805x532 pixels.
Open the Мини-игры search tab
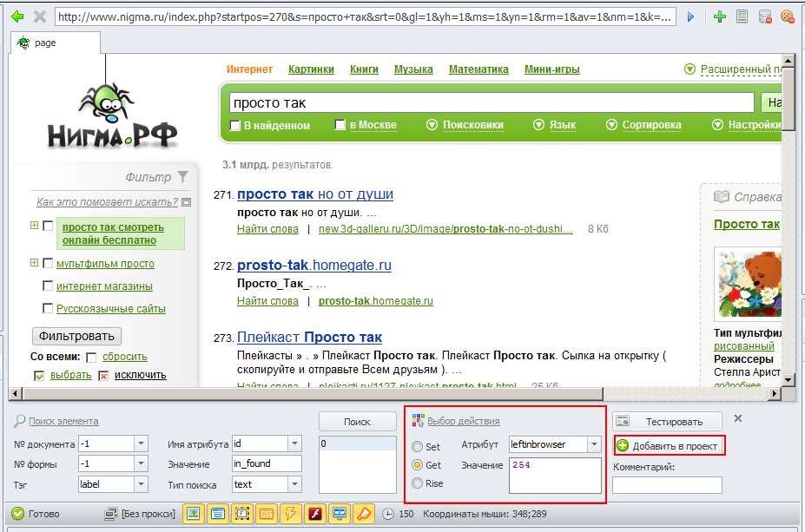point(552,69)
